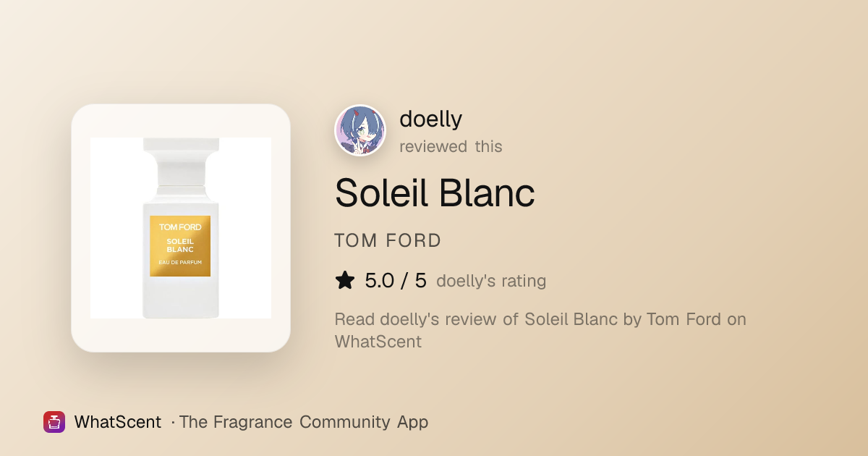
Task: Open the Soleil Blanc bottle image
Action: click(x=181, y=228)
